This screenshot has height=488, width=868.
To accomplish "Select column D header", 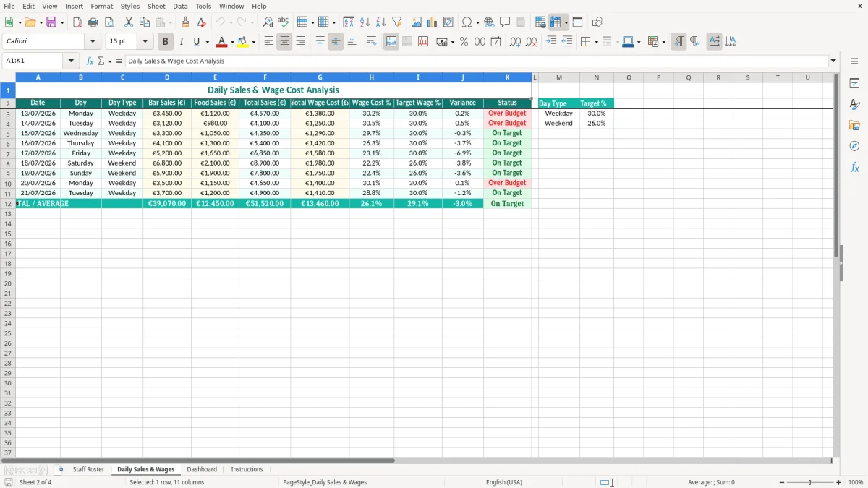I will tap(167, 77).
